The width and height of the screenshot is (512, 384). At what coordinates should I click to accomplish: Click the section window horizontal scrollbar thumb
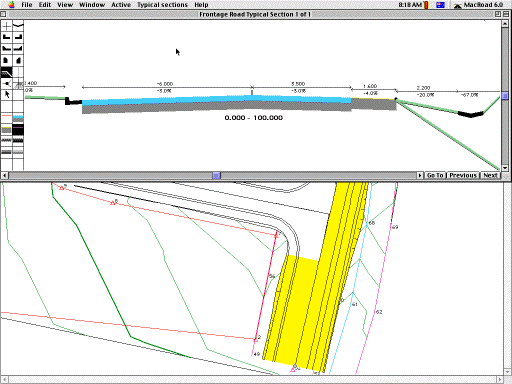point(216,175)
